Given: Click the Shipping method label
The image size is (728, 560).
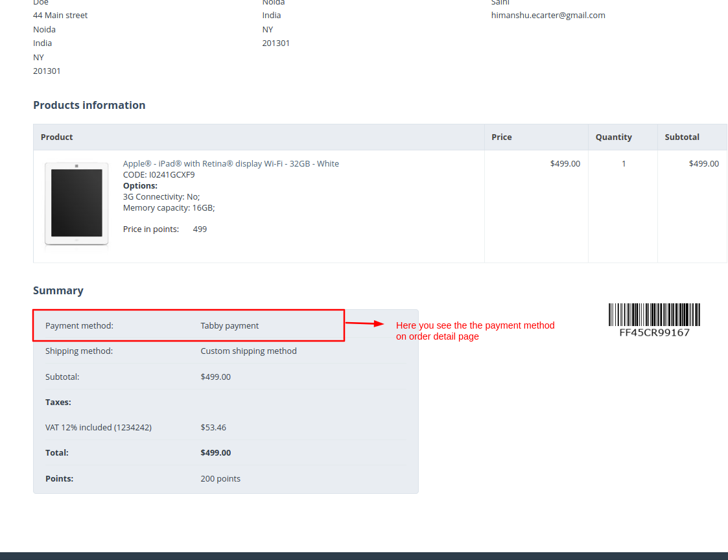Looking at the screenshot, I should [x=79, y=351].
